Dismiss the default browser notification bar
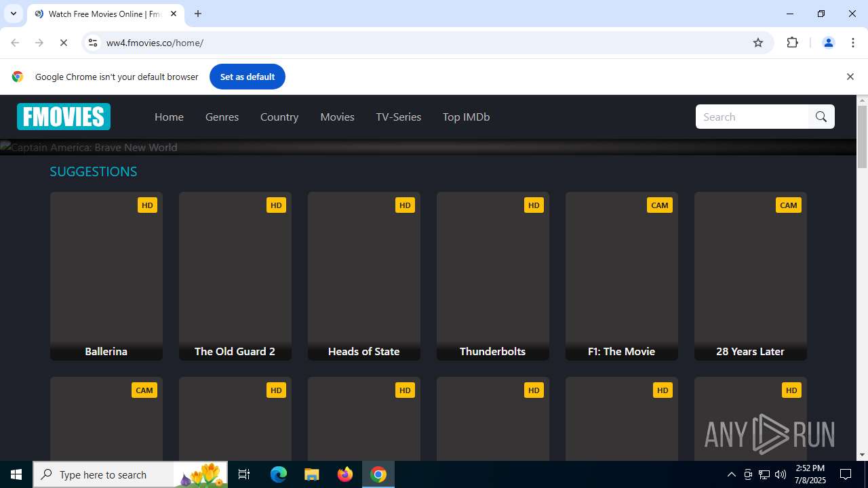The height and width of the screenshot is (488, 868). click(850, 77)
